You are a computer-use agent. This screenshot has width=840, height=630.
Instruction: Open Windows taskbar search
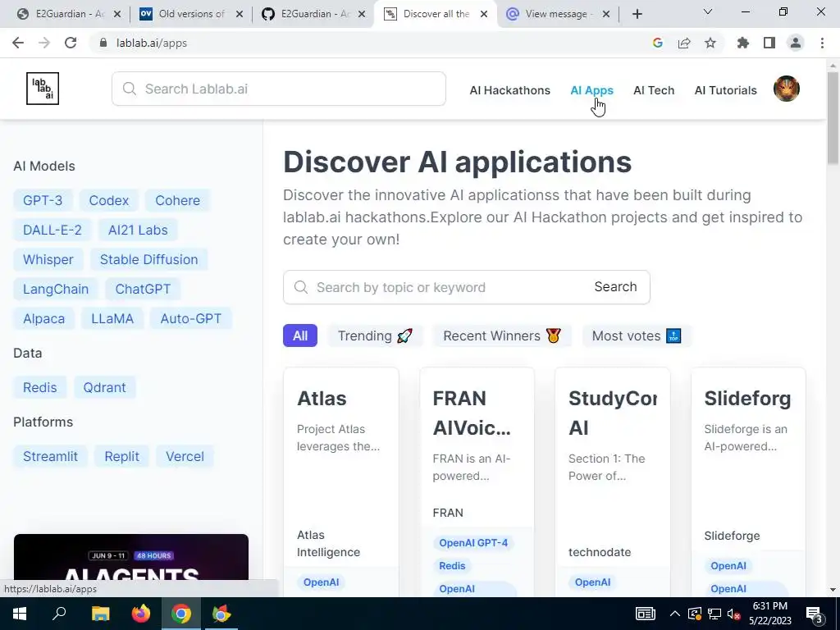coord(59,614)
